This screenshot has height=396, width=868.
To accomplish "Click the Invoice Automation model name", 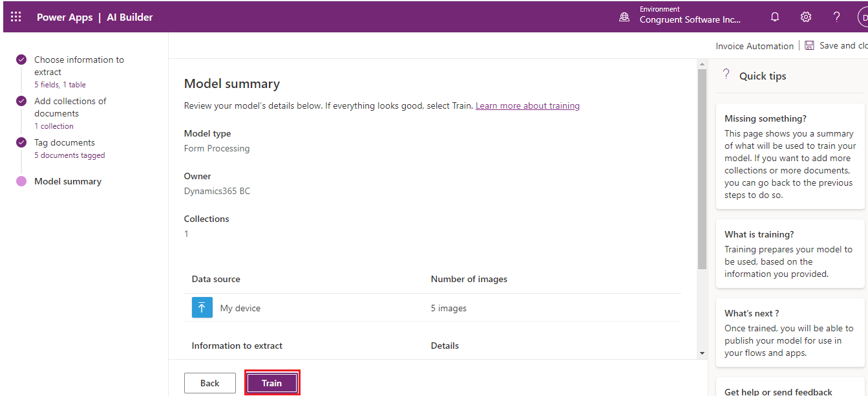I will point(754,46).
